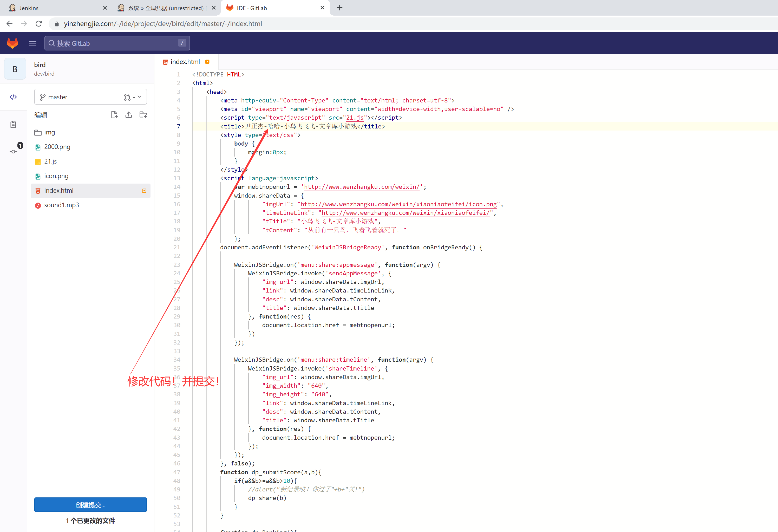Expand the merge request dropdown chevron
The width and height of the screenshot is (778, 532).
point(139,97)
